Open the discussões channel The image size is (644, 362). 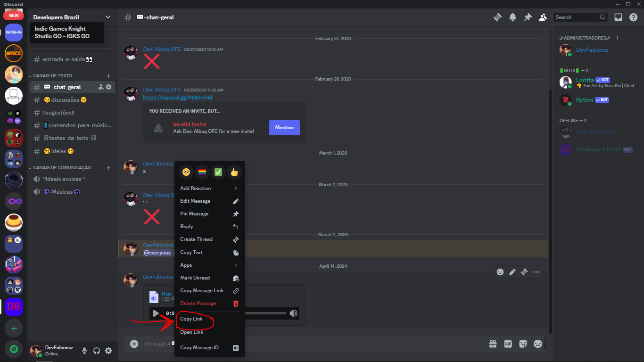73,100
